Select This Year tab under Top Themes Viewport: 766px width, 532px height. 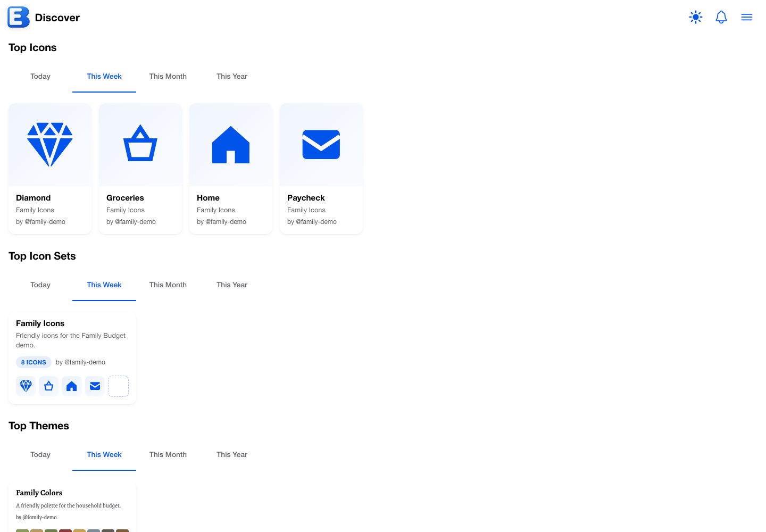click(x=232, y=455)
